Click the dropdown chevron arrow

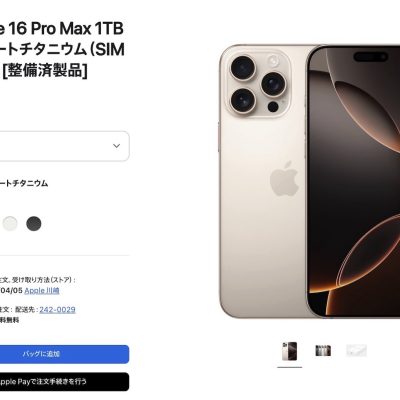click(116, 146)
